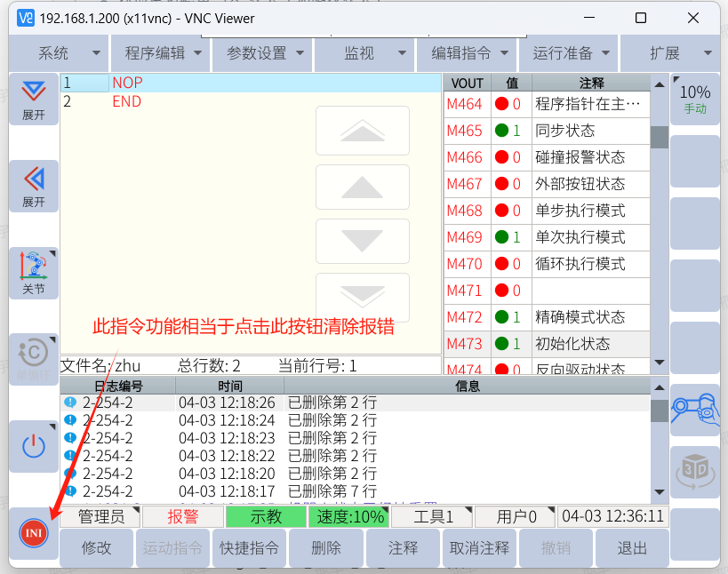Click the 10% 手动 speed button
The width and height of the screenshot is (728, 574).
coord(694,99)
